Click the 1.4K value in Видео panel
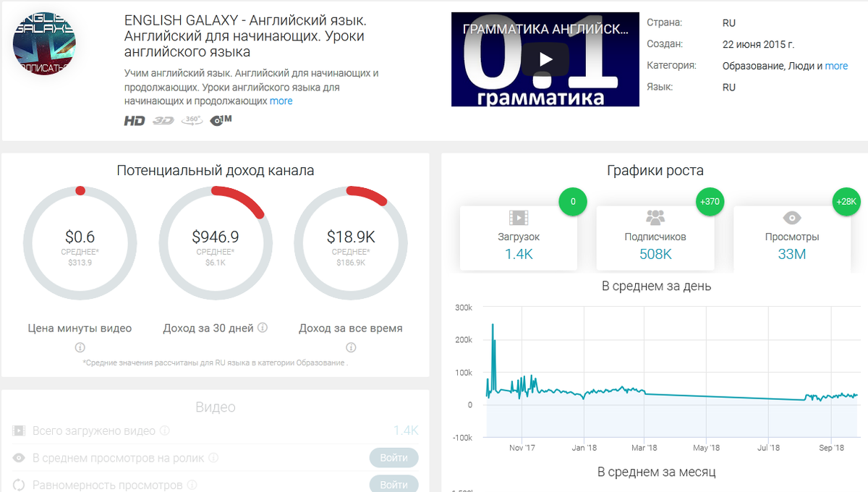868x492 pixels. pos(406,430)
